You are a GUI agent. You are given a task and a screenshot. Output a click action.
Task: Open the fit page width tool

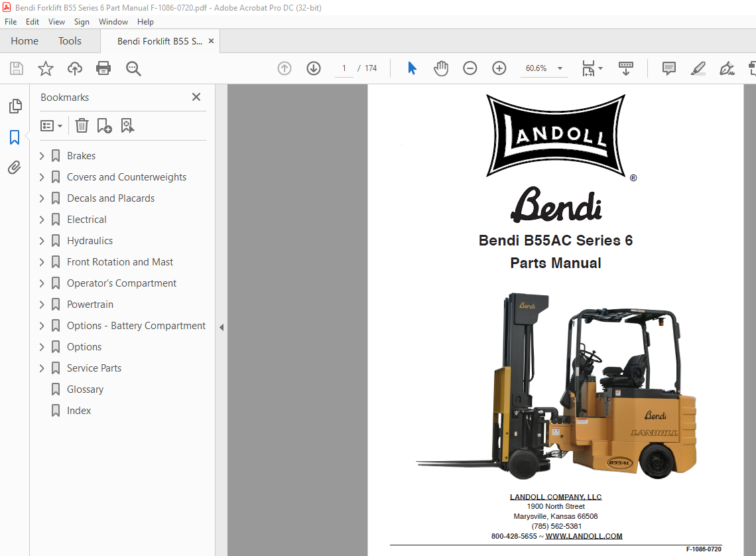point(589,68)
